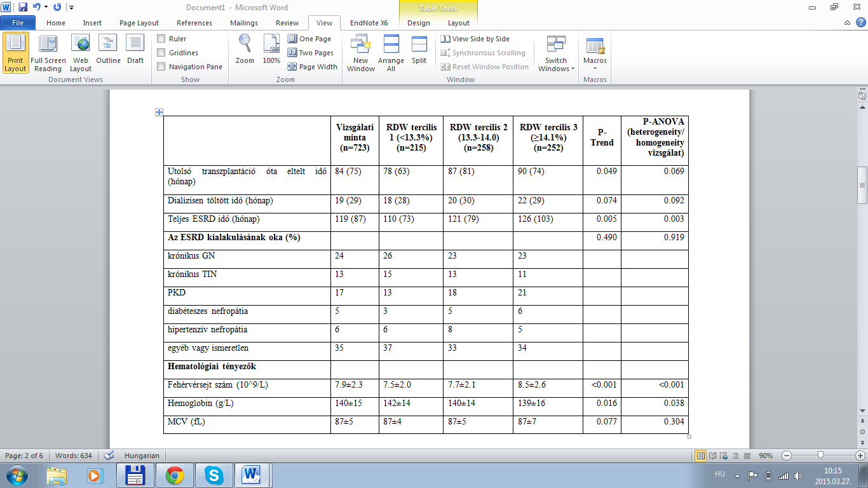The width and height of the screenshot is (868, 488).
Task: Open the Switch Windows dropdown
Action: tap(556, 53)
